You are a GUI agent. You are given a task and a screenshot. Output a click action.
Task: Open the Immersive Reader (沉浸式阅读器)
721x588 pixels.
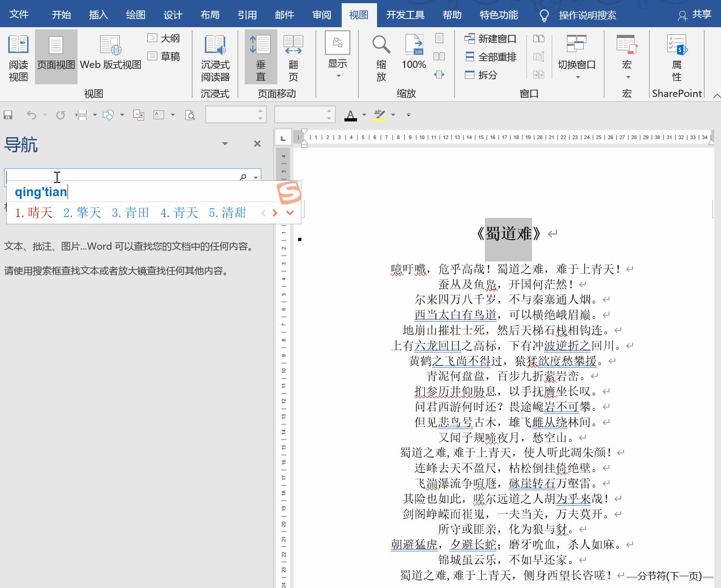click(x=215, y=58)
